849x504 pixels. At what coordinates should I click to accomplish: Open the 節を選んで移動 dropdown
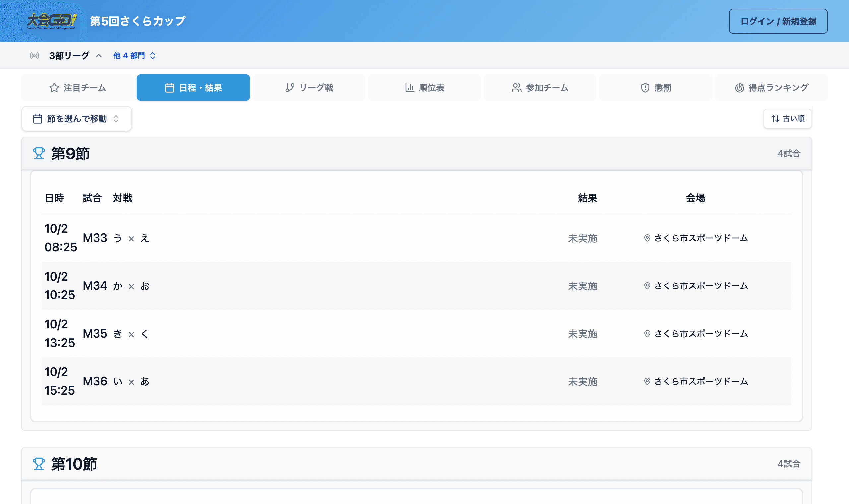(77, 119)
